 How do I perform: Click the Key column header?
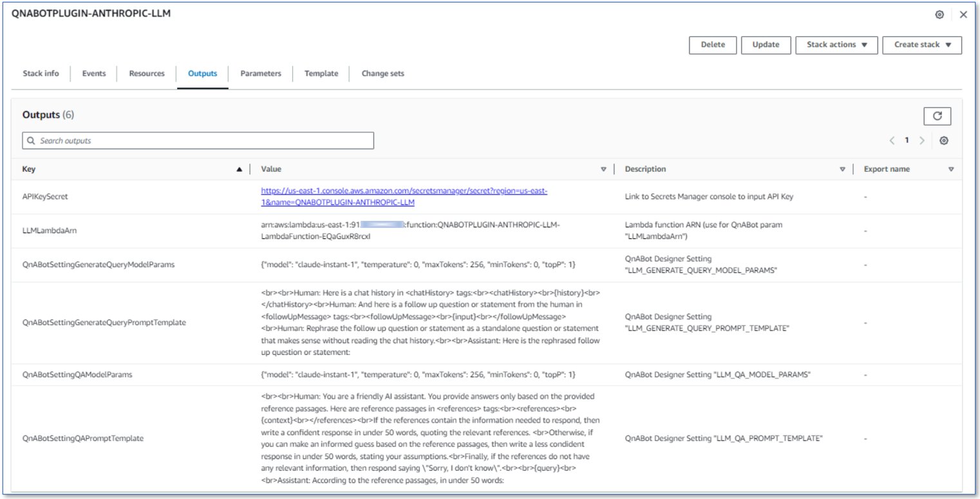[x=29, y=169]
